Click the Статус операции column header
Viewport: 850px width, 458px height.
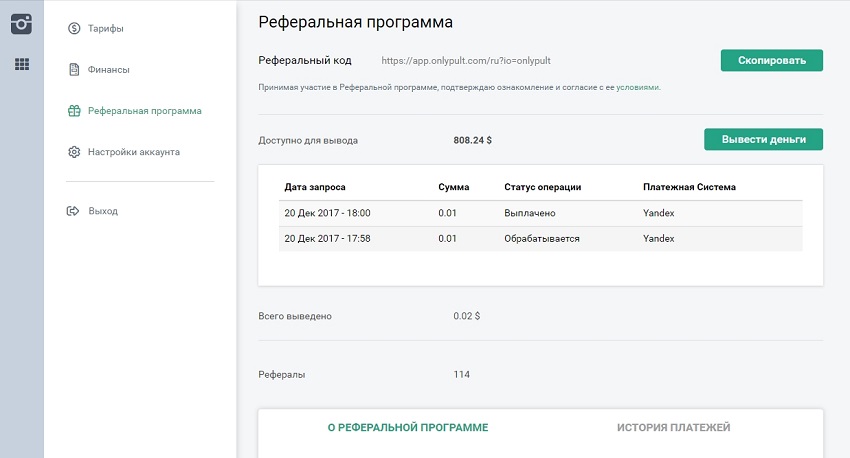click(543, 187)
